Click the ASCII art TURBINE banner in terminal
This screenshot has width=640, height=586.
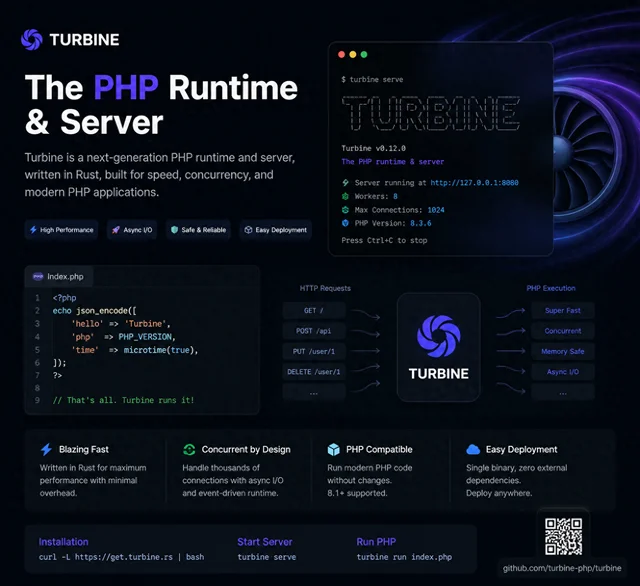(x=431, y=113)
